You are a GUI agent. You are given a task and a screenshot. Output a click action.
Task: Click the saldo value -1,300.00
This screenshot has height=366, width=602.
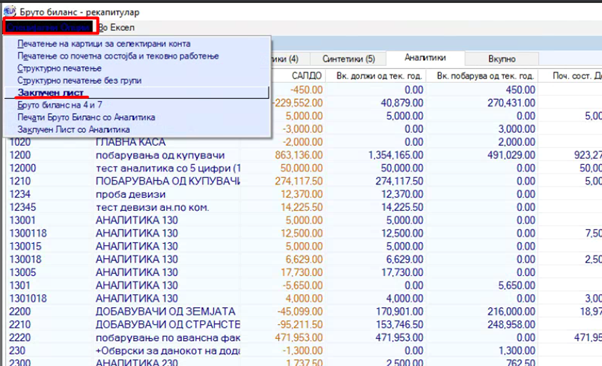(303, 351)
